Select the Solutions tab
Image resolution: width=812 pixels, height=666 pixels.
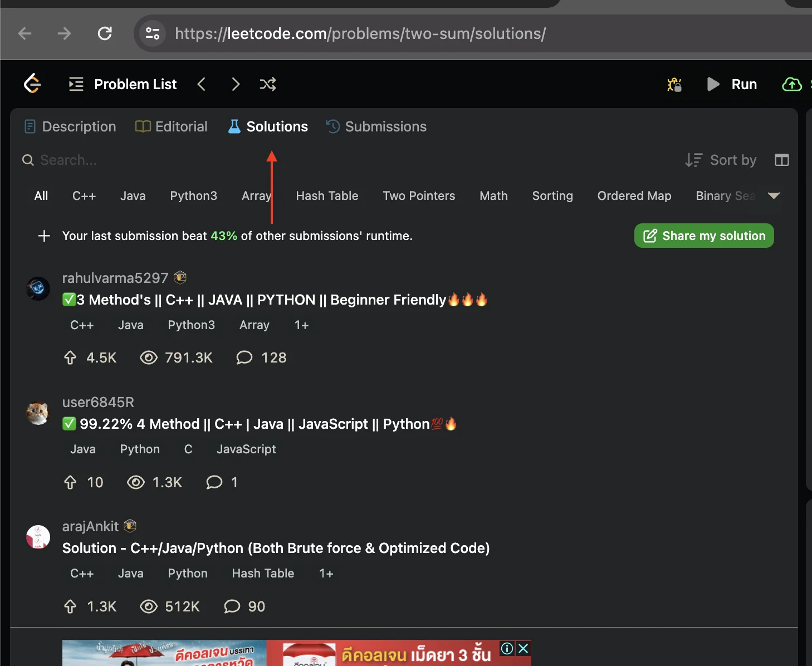[268, 126]
